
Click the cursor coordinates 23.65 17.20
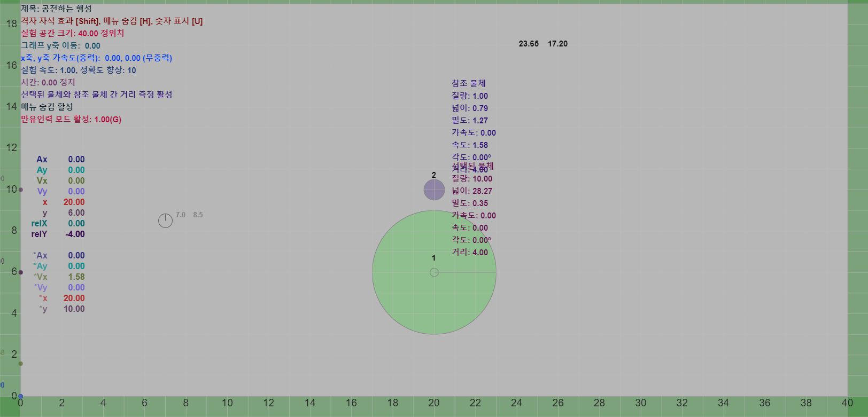coord(543,44)
